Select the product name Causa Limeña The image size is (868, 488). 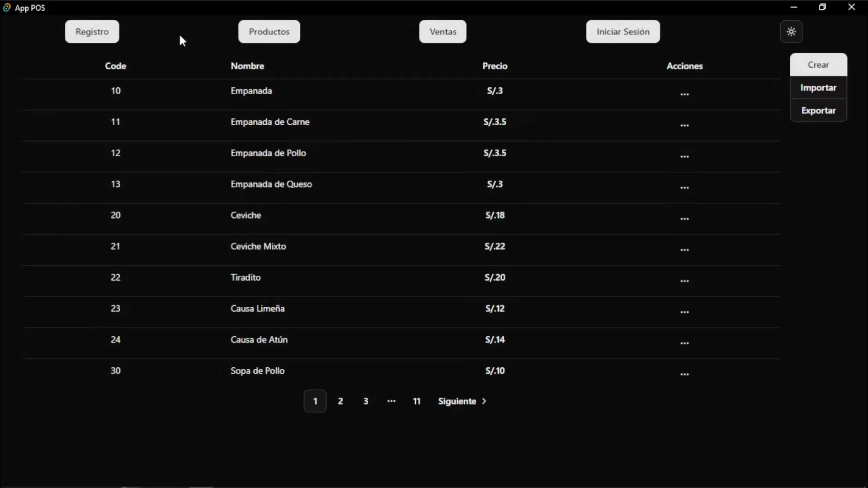click(258, 309)
